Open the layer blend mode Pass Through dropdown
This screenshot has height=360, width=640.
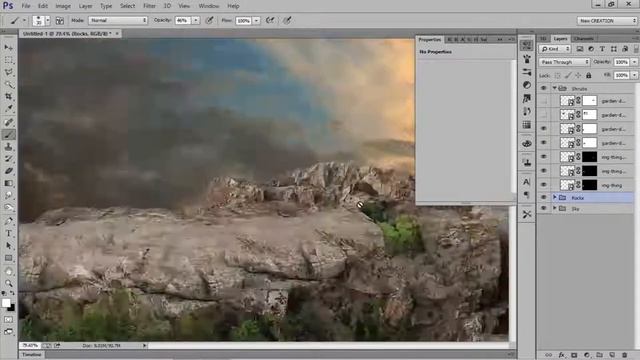[564, 62]
